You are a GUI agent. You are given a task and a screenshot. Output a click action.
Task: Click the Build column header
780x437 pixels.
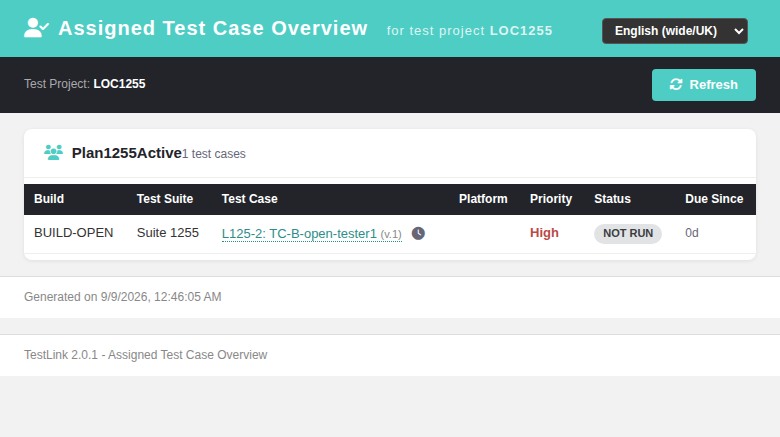[x=49, y=199]
